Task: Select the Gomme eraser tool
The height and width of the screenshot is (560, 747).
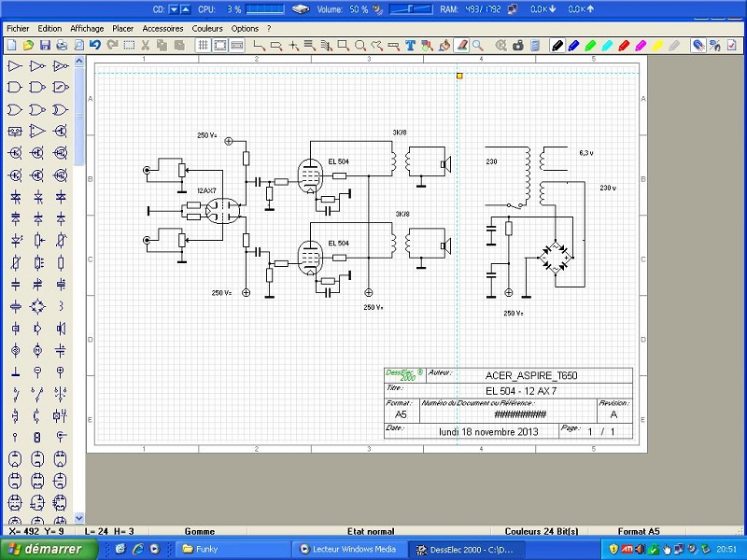Action: pyautogui.click(x=461, y=45)
